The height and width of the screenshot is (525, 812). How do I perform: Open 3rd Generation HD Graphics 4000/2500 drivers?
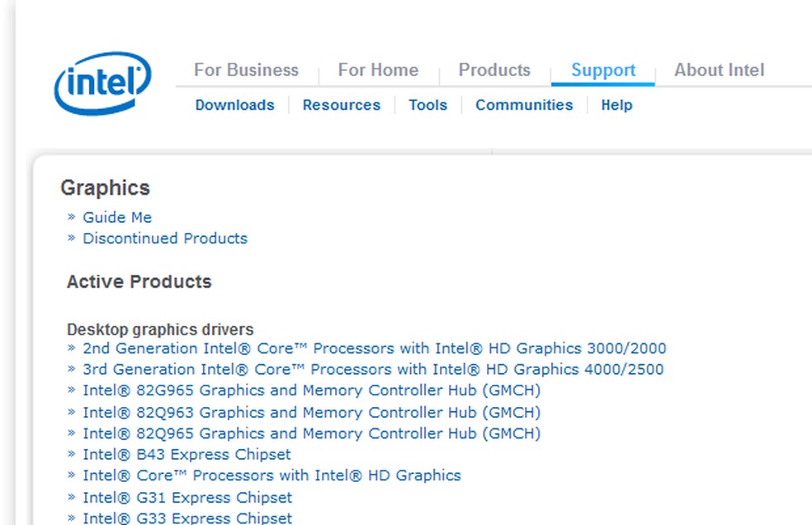coord(372,369)
